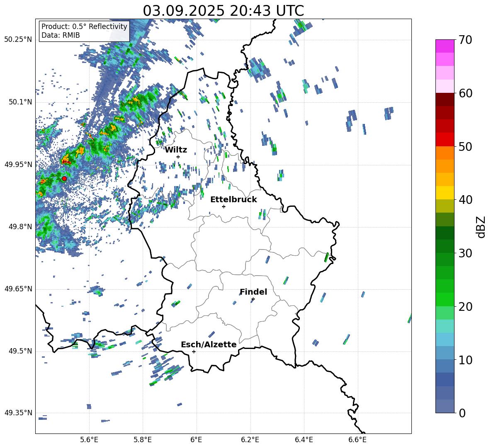Click the Ettelbruck station cross marker

(x=224, y=206)
